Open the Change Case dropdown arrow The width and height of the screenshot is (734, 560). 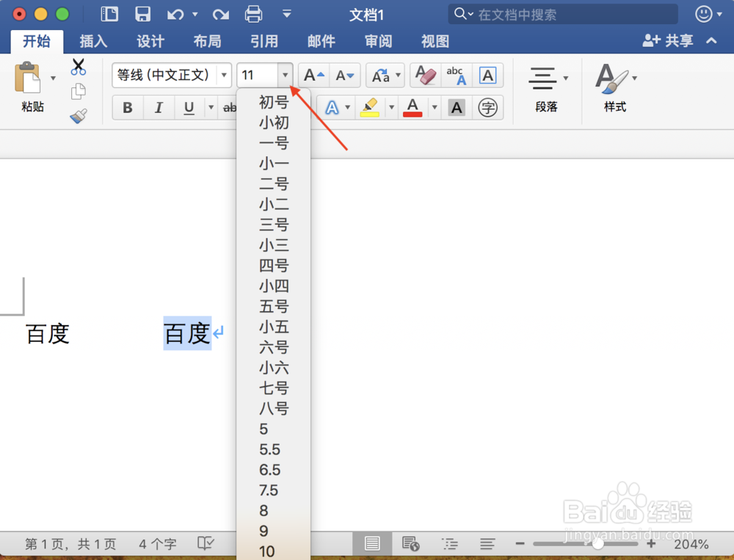pos(397,75)
